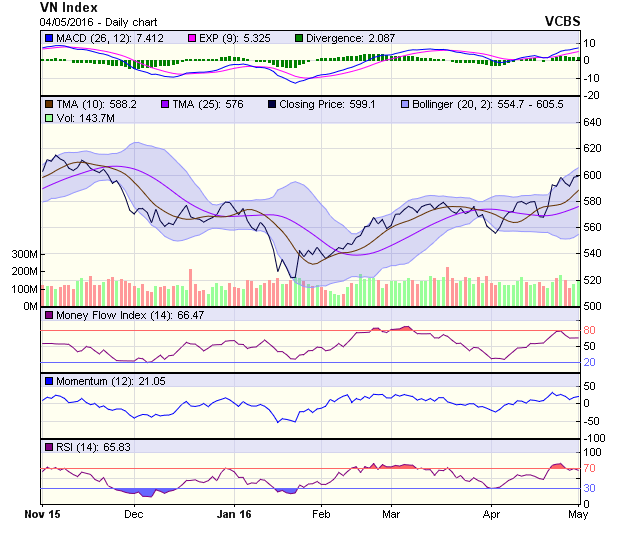
Task: Click the dark Closing Price legend square
Action: (272, 104)
